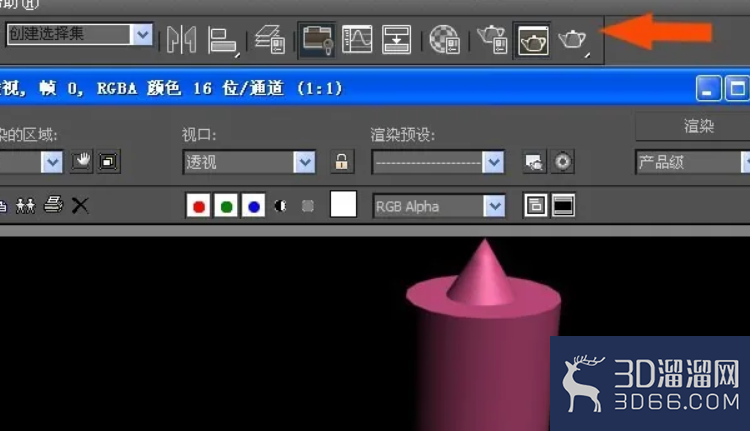Toggle the UI overlay icon
Viewport: 750px width, 431px height.
pos(535,206)
